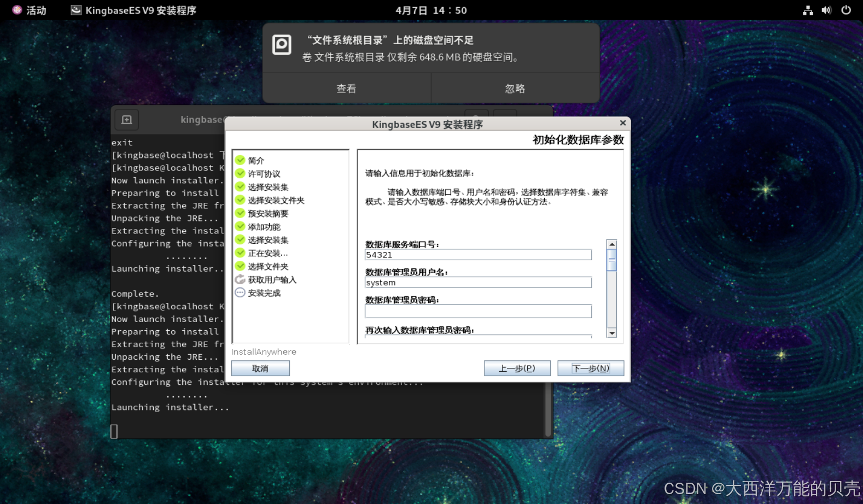Select the 简介 step label
Screen dimensions: 863x504
click(256, 161)
